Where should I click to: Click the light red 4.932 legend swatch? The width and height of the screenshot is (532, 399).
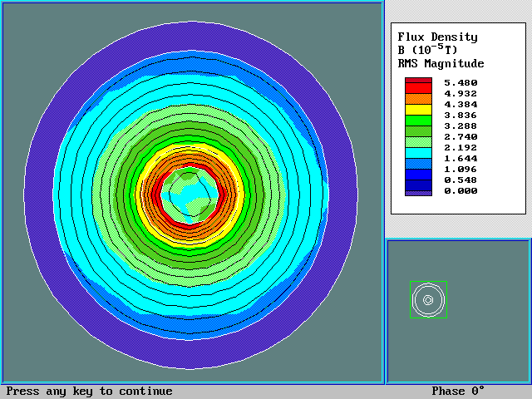coord(418,98)
